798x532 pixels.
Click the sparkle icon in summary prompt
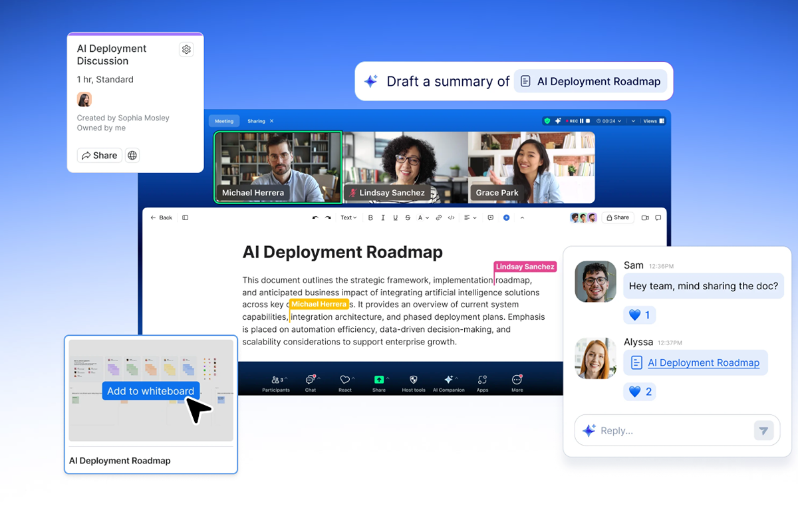[x=370, y=81]
